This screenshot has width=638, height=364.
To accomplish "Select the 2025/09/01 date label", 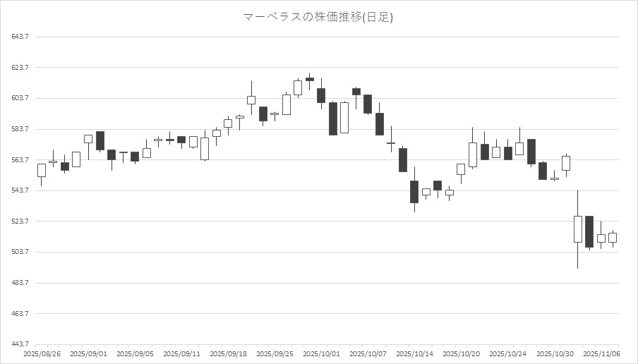I will tap(88, 353).
